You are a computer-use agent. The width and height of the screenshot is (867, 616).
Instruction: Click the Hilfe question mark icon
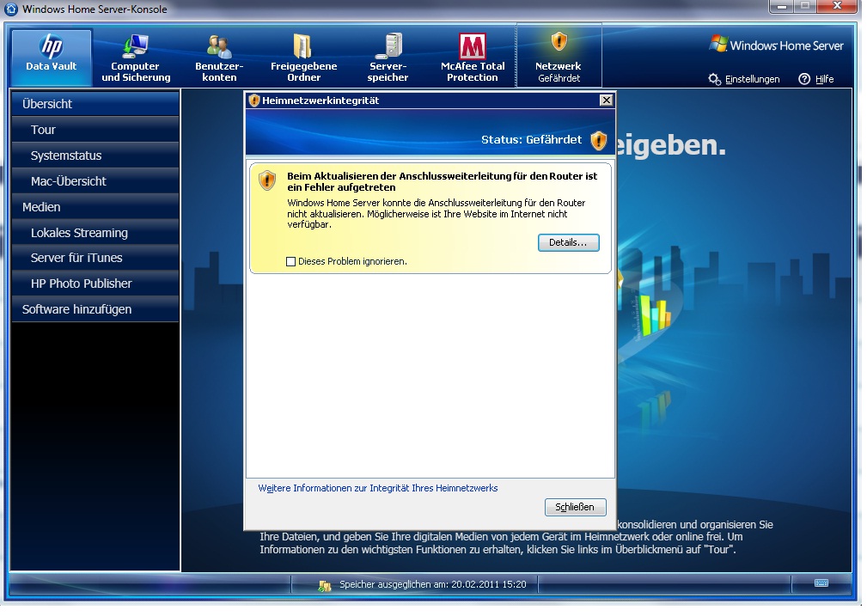804,79
